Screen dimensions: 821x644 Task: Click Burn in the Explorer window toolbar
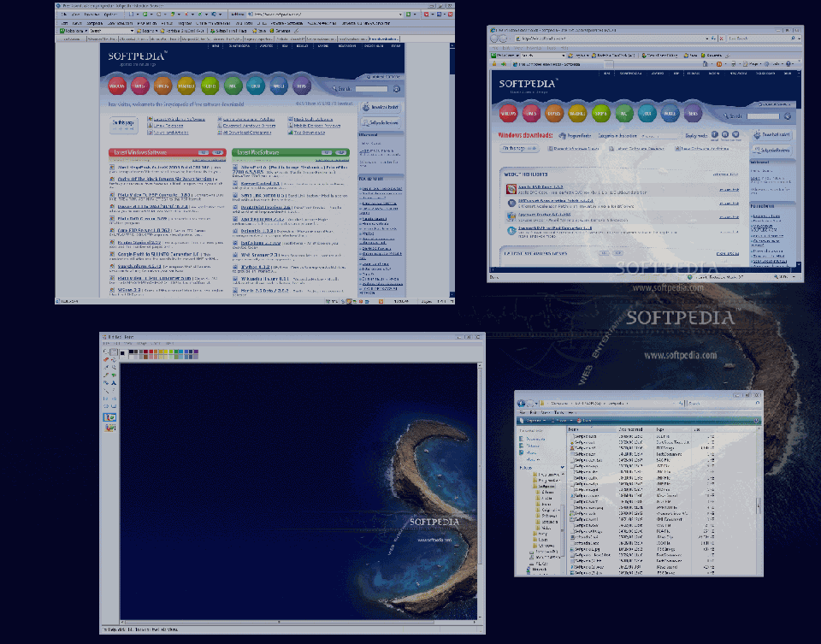click(584, 421)
